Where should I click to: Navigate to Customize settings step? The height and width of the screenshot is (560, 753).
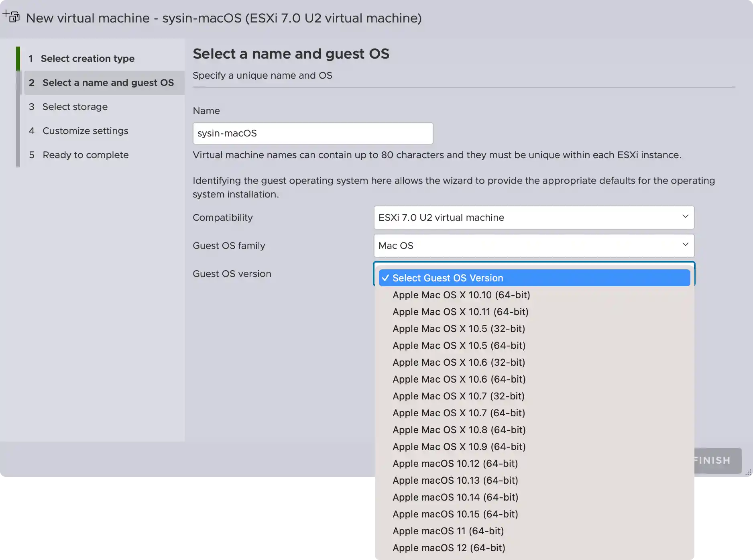click(85, 130)
